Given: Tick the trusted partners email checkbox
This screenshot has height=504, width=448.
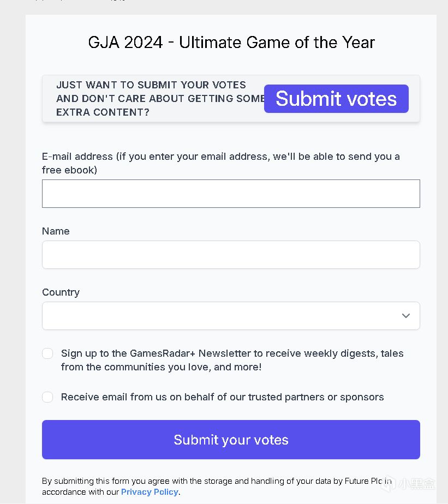Looking at the screenshot, I should [x=48, y=397].
